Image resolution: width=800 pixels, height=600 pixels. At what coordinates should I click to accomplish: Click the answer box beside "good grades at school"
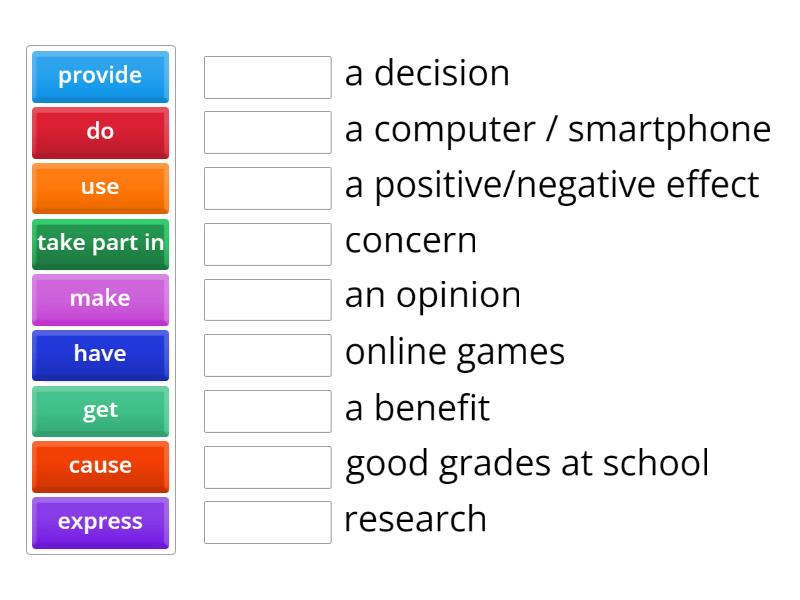[x=267, y=465]
